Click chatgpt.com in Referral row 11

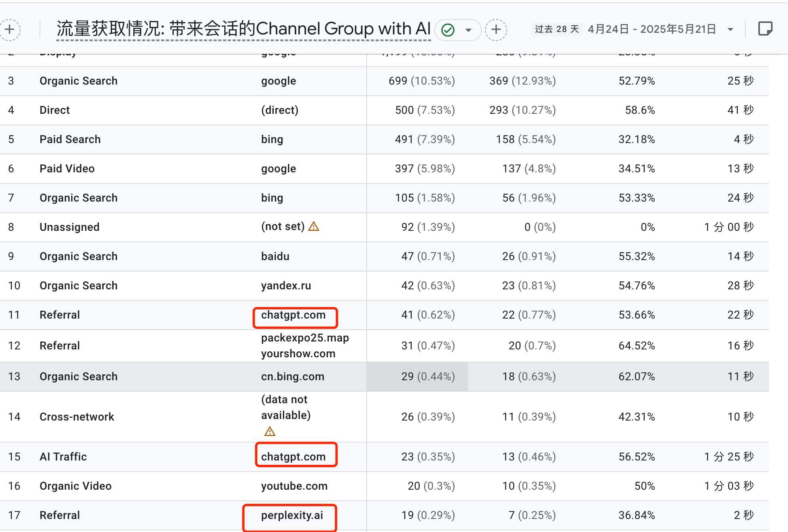293,315
